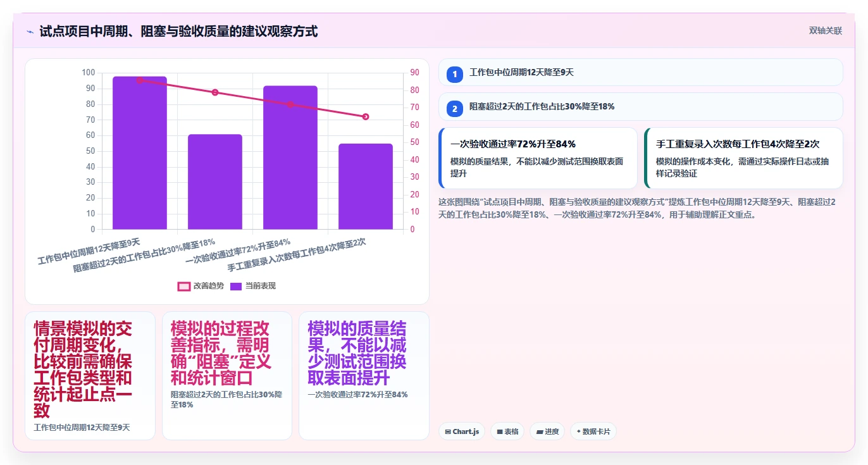Click x-axis label 一次验收通过率72%升至84%
This screenshot has width=868, height=465.
coord(238,251)
